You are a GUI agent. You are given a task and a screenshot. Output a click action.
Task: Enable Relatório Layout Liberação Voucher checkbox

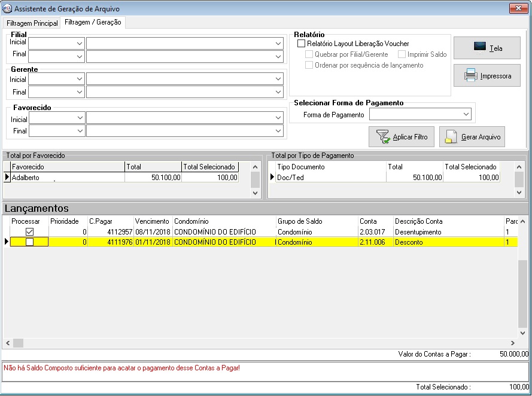[302, 44]
